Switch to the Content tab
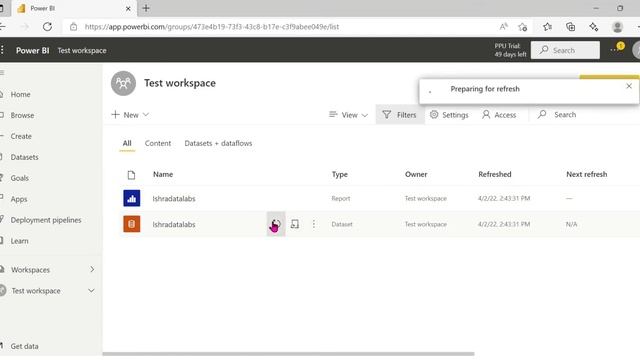This screenshot has height=360, width=640. [x=158, y=143]
